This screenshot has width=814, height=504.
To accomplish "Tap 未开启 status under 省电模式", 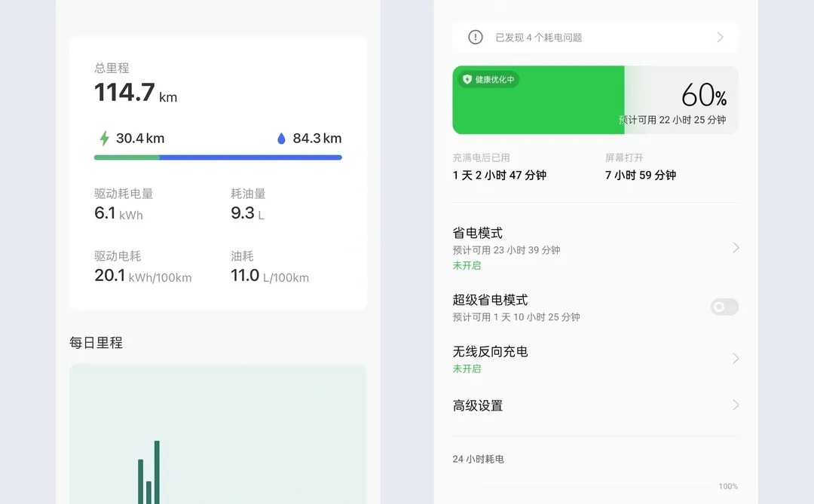I will (467, 265).
